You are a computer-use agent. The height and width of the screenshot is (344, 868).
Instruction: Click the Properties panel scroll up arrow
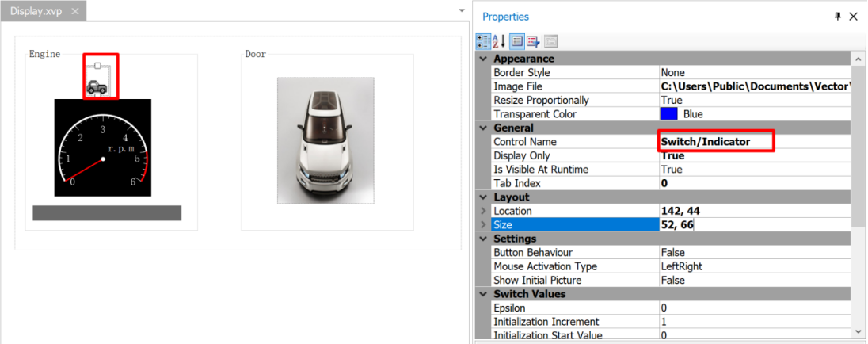coord(857,59)
